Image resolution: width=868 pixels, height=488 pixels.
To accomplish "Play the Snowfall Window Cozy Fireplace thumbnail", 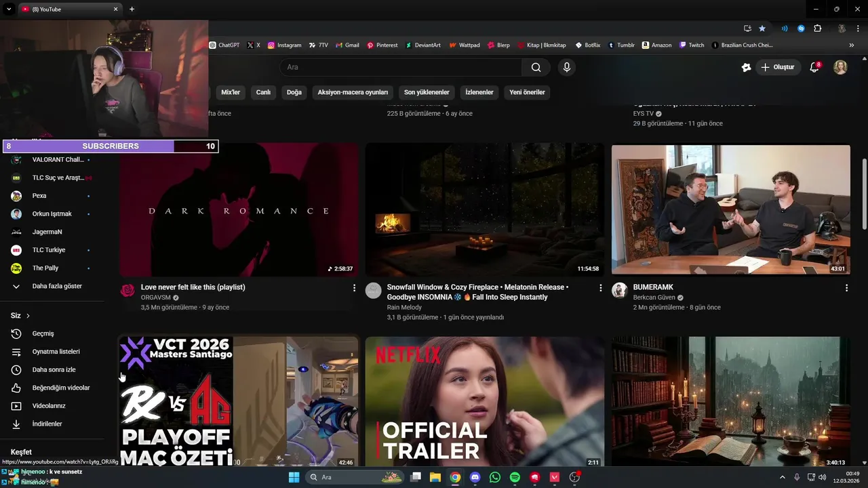I will click(484, 210).
